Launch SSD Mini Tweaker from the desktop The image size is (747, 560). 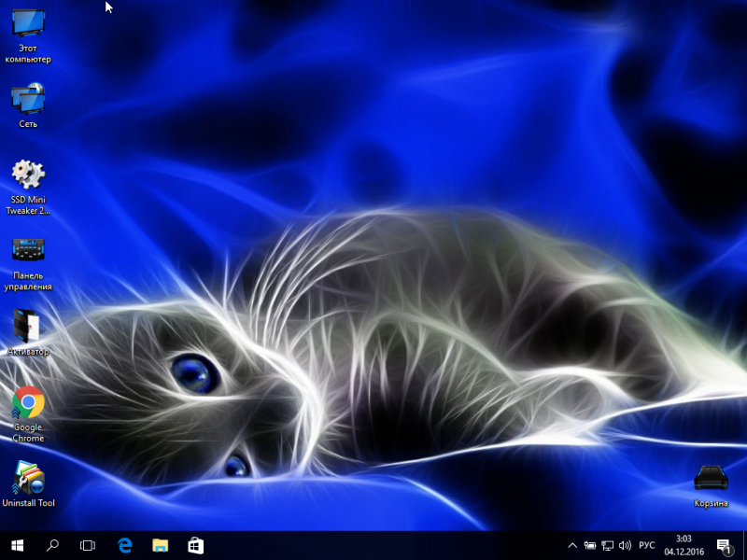click(28, 188)
